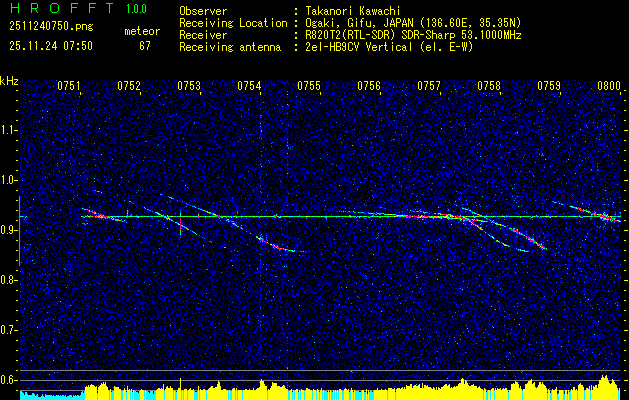Click the Receiving Location label
629x400 pixels.
click(233, 23)
